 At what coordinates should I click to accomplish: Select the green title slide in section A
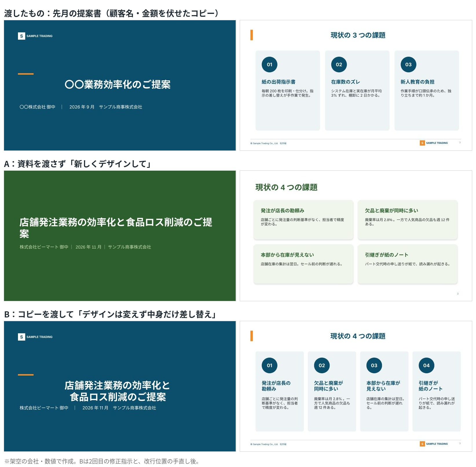tap(120, 236)
